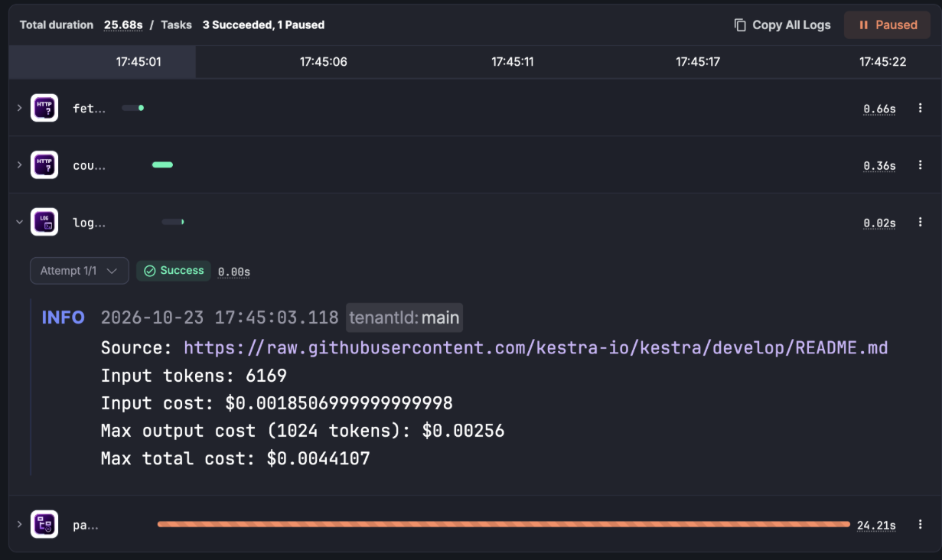Click the "3 Succeeded, 1 Paused" tasks summary
The width and height of the screenshot is (942, 560).
263,25
